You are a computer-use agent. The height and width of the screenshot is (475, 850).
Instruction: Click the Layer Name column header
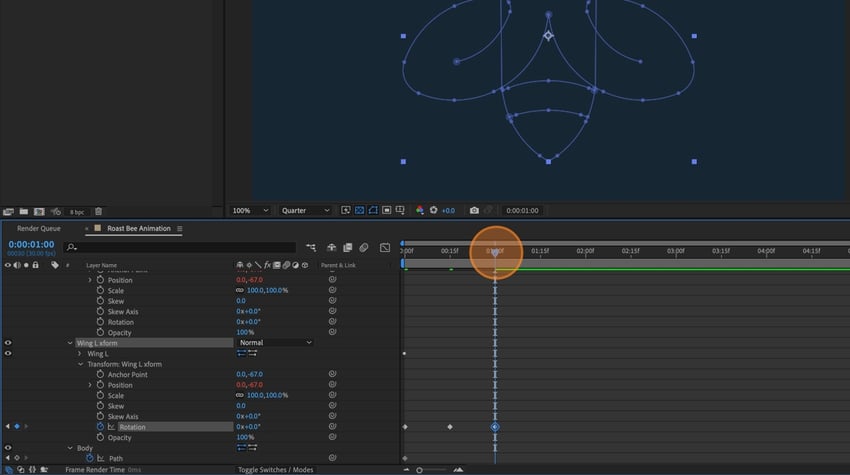tap(101, 265)
